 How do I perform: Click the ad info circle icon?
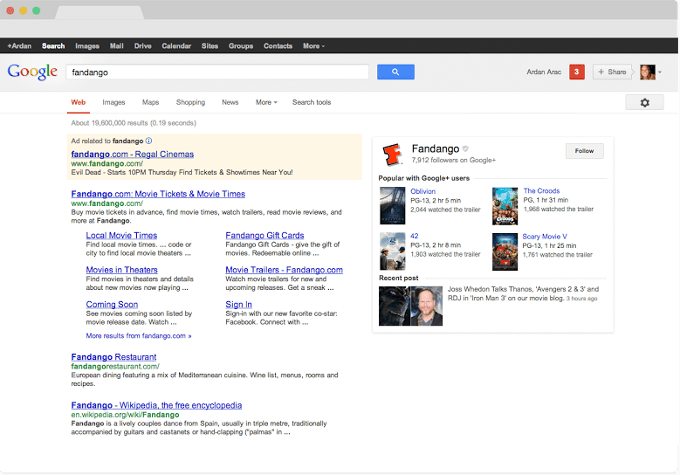click(149, 141)
